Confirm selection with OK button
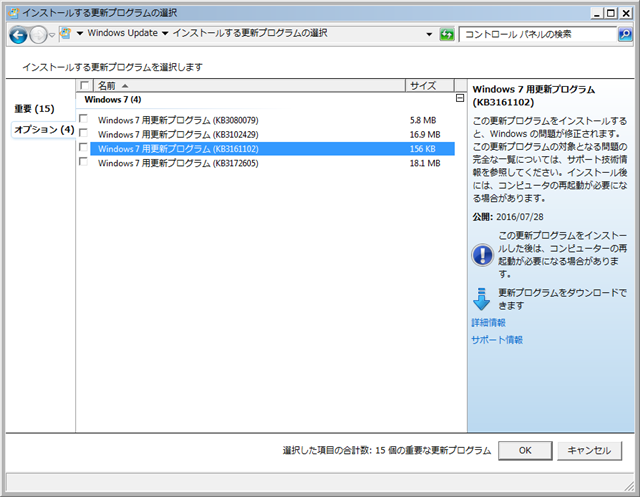The width and height of the screenshot is (640, 497). tap(525, 450)
